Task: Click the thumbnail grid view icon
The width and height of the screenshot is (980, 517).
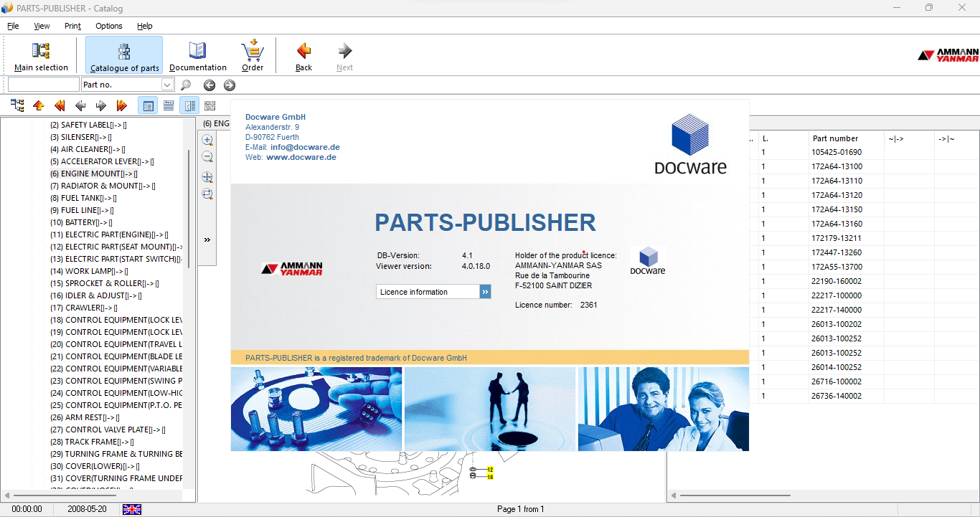Action: click(209, 106)
